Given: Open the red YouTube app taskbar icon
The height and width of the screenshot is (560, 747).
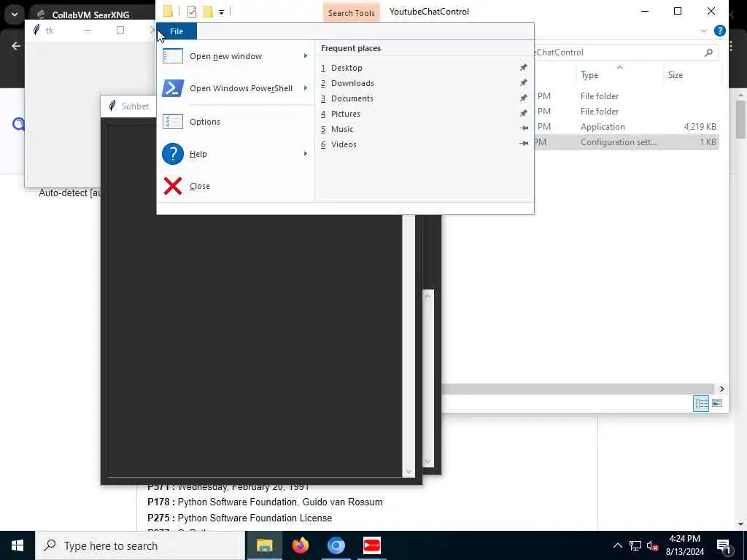Looking at the screenshot, I should 371,545.
